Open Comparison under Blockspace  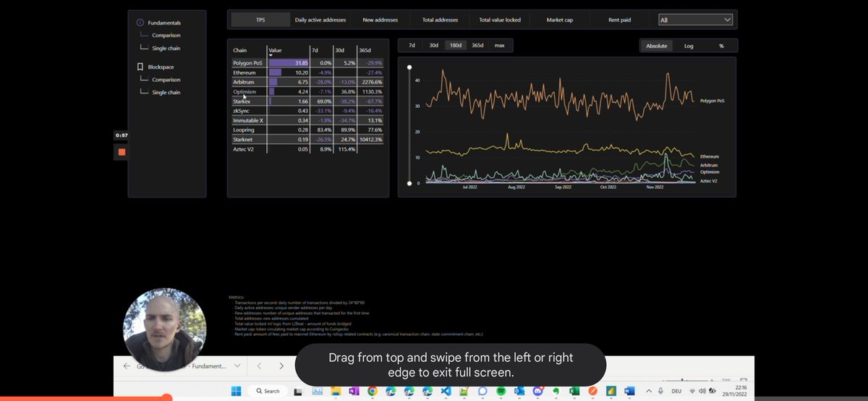[x=166, y=80]
